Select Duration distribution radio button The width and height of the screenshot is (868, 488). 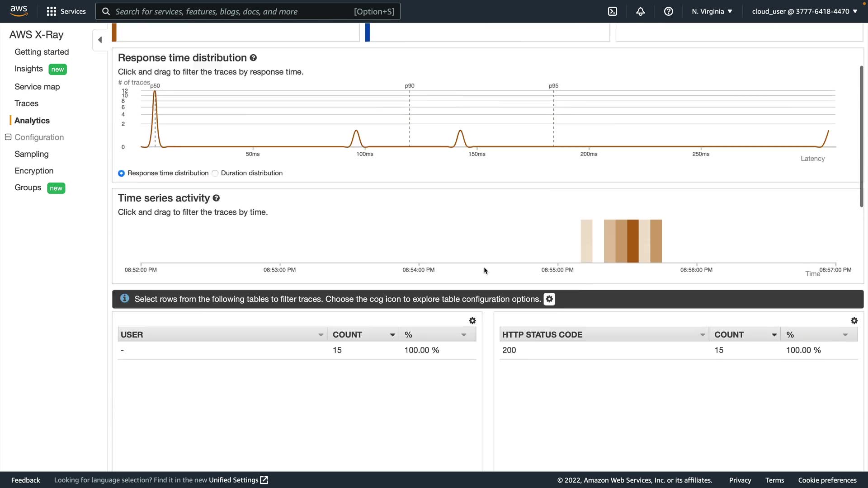coord(215,173)
